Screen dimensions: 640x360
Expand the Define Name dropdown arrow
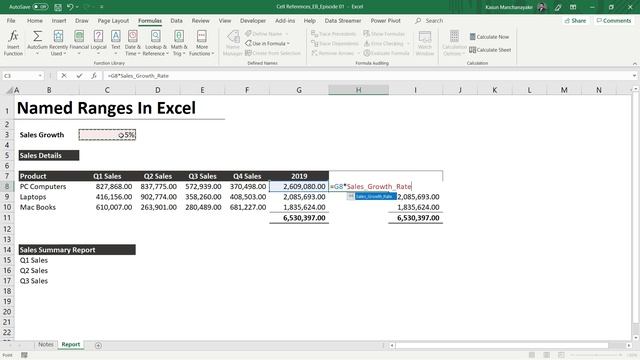click(287, 34)
